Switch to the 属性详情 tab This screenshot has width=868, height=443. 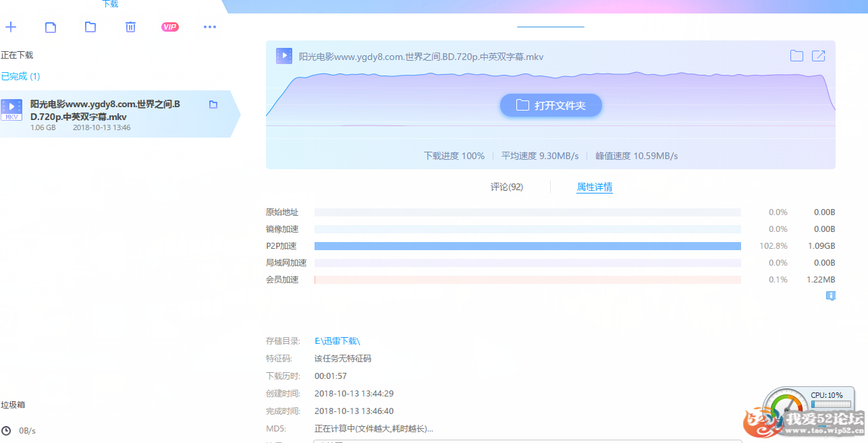point(595,187)
